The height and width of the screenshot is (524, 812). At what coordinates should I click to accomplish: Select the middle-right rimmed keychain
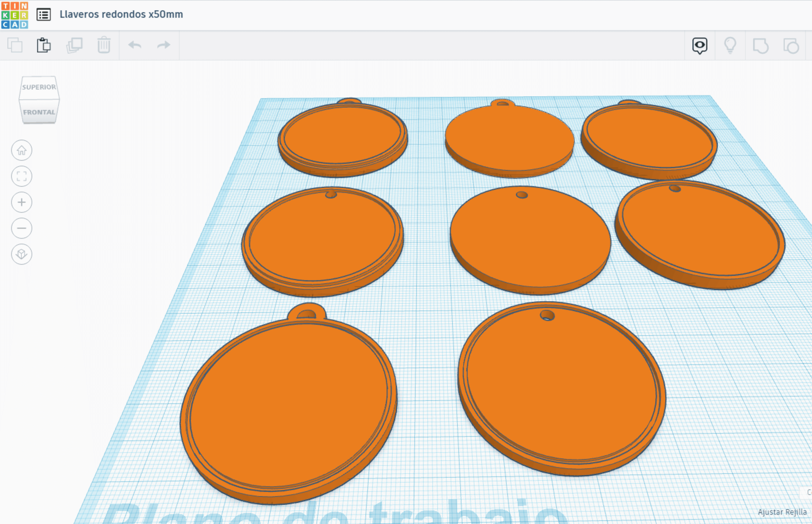click(x=700, y=235)
